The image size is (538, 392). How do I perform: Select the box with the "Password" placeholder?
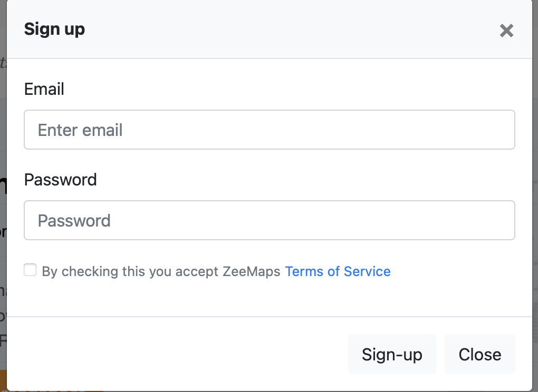[269, 220]
